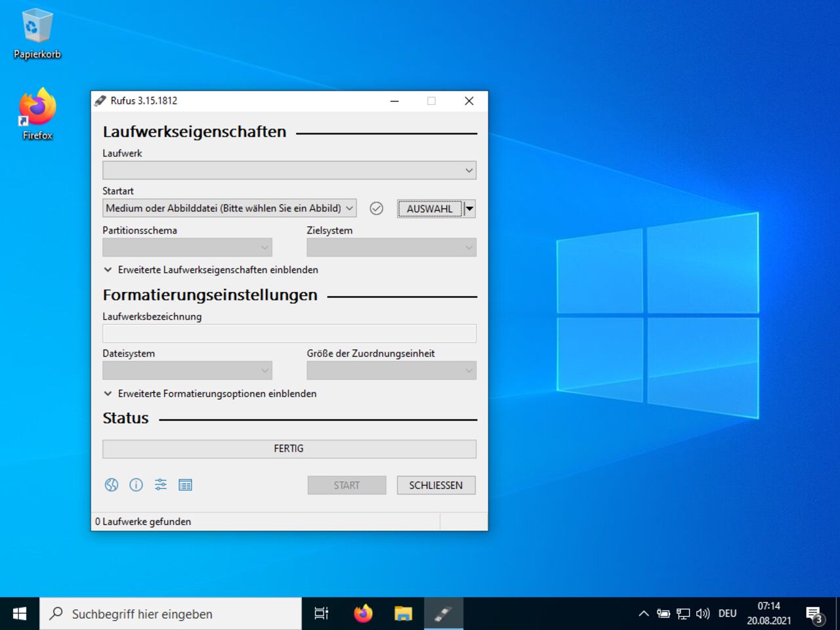Open the notification center icon

coord(814,615)
